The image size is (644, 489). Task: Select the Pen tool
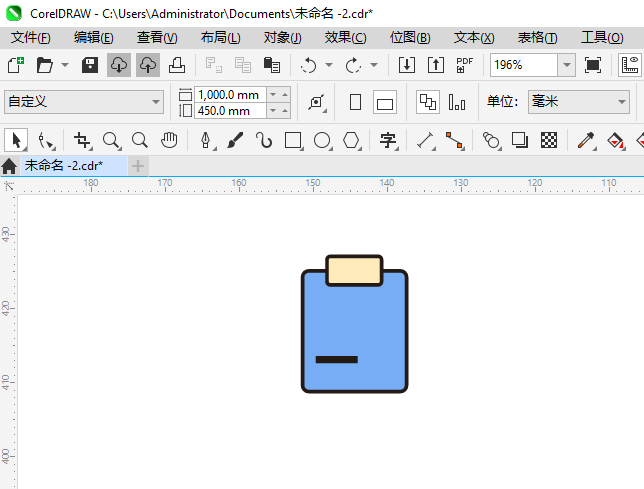206,140
